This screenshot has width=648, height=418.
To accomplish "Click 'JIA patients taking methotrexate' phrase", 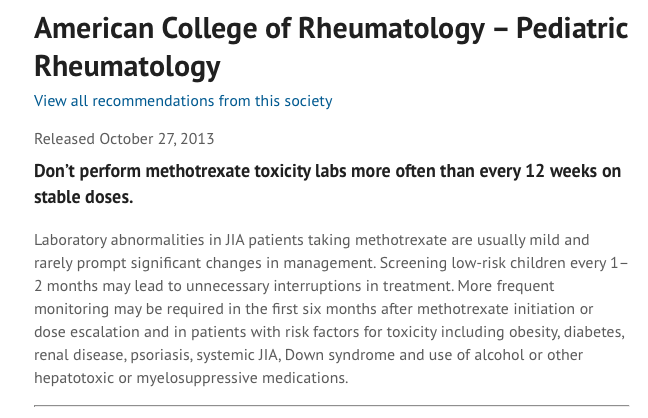I will tap(336, 240).
